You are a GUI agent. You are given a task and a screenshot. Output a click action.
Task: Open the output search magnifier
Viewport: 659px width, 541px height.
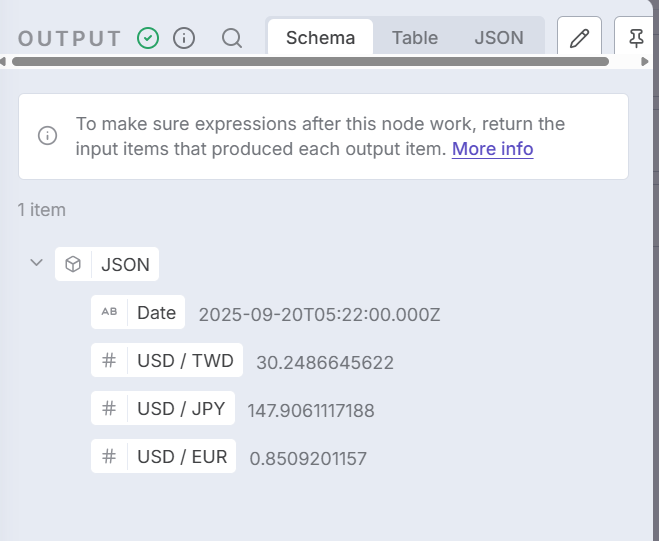232,38
